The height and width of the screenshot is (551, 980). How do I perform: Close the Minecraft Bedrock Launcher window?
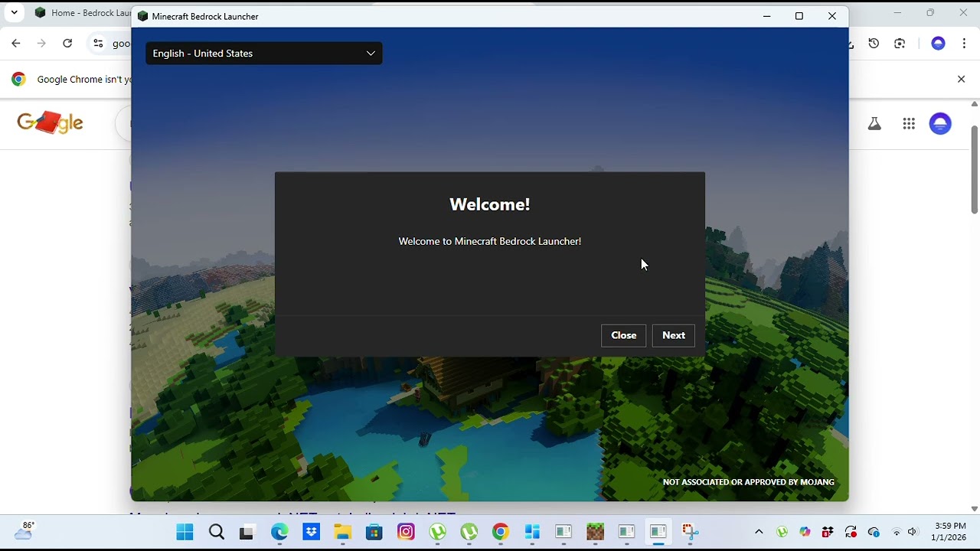point(832,16)
